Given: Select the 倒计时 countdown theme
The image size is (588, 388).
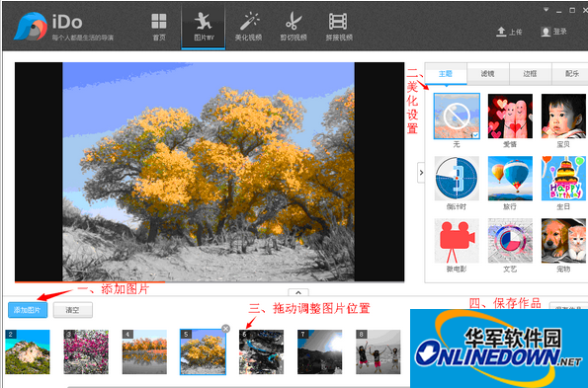Looking at the screenshot, I should tap(457, 179).
